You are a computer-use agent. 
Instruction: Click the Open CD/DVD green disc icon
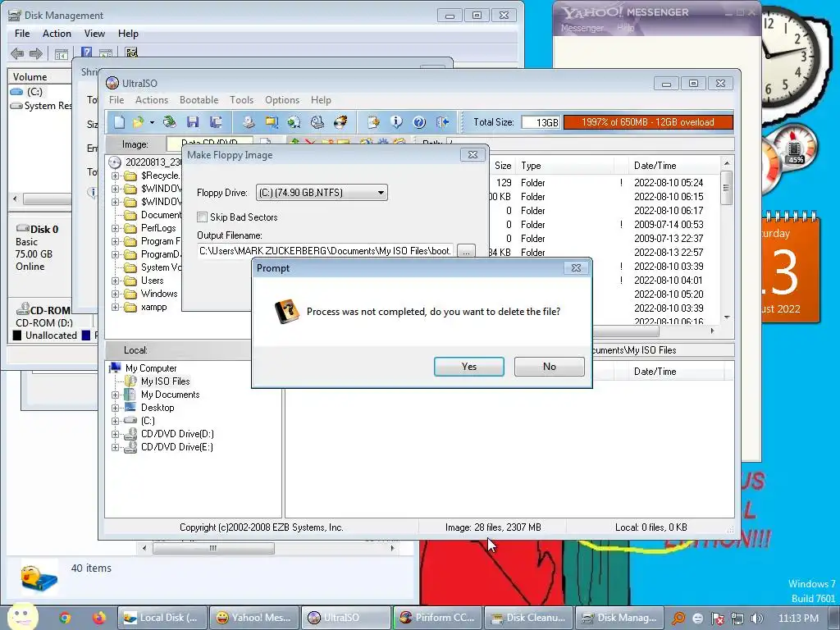tap(169, 122)
